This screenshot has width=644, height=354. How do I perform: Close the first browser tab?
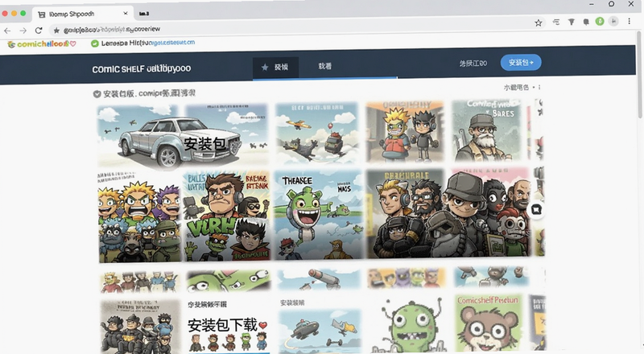tap(126, 14)
